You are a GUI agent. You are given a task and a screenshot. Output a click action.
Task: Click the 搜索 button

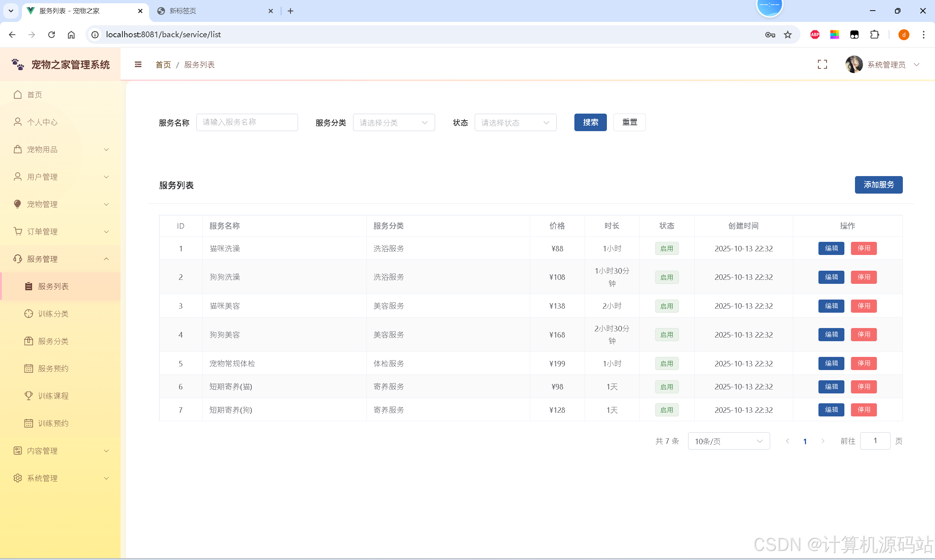click(590, 122)
